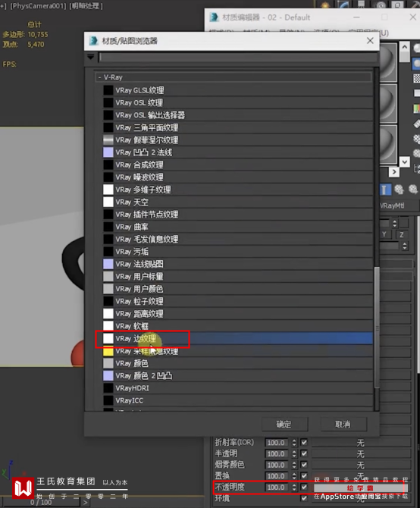Click the 不透明度 amount spinner
Image resolution: width=420 pixels, height=508 pixels.
tap(294, 488)
